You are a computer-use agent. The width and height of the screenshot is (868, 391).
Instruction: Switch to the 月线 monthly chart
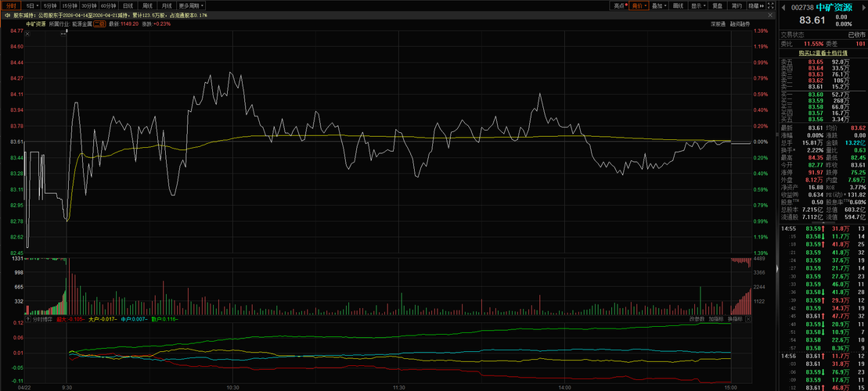[167, 5]
